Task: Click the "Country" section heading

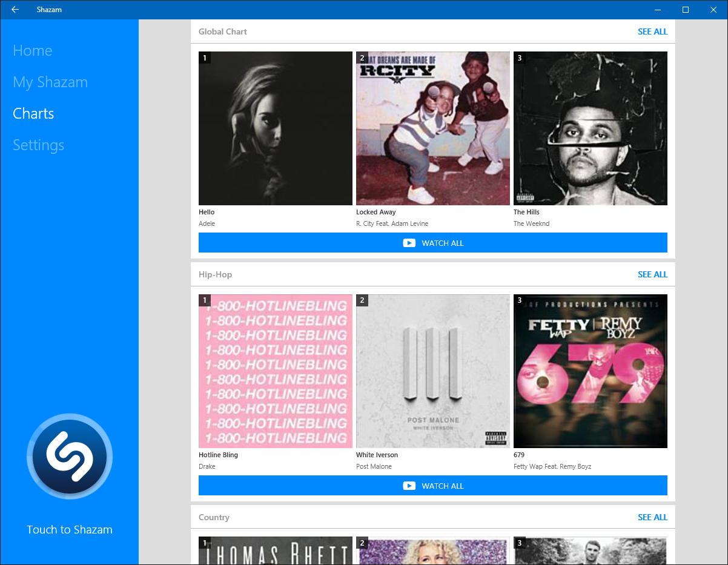Action: click(x=214, y=517)
